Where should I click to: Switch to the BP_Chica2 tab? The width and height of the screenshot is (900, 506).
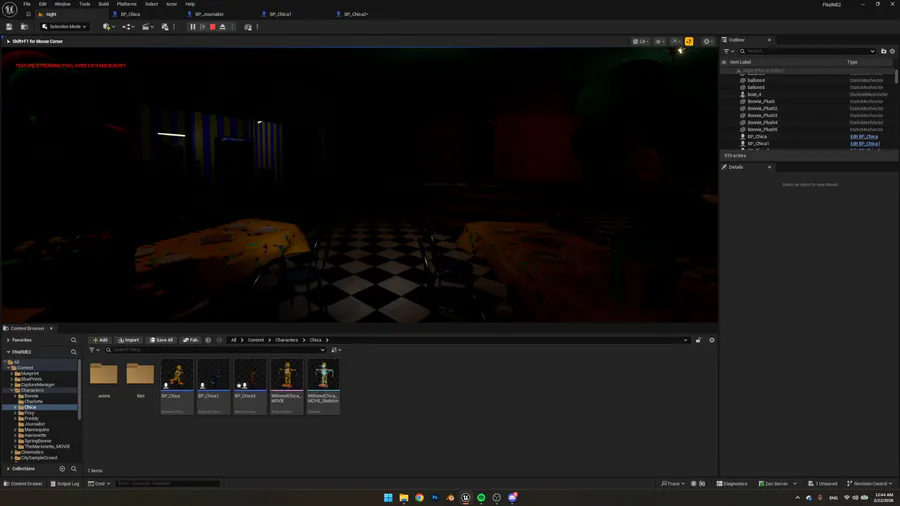pos(355,14)
